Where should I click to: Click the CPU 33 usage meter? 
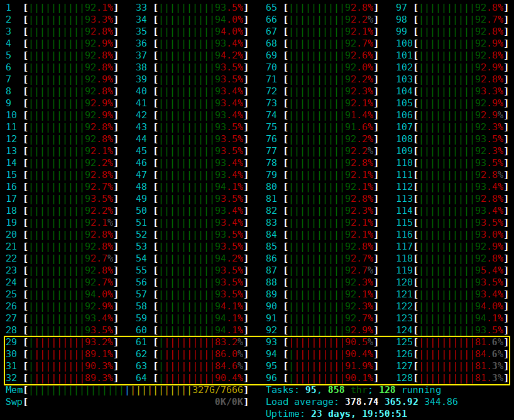point(201,8)
